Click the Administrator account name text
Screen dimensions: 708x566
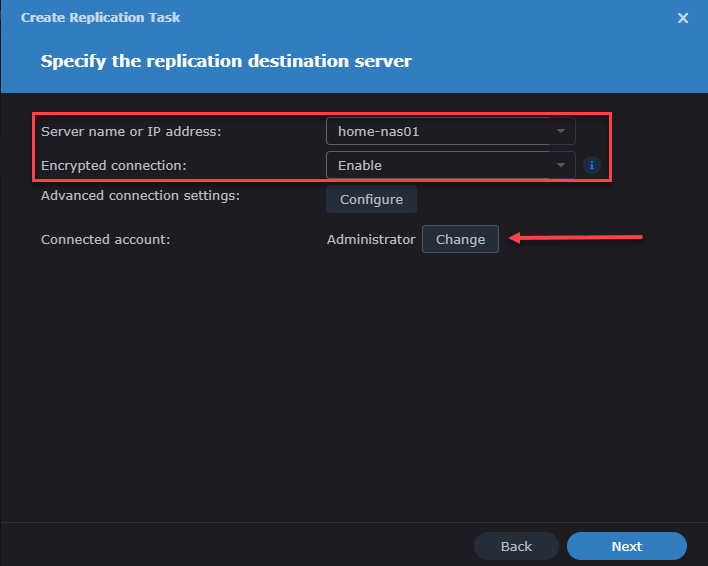(x=370, y=240)
